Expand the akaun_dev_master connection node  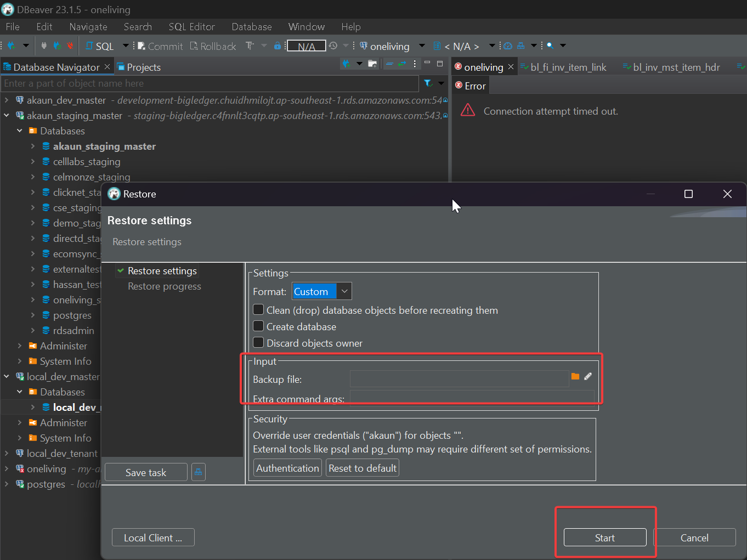(7, 100)
